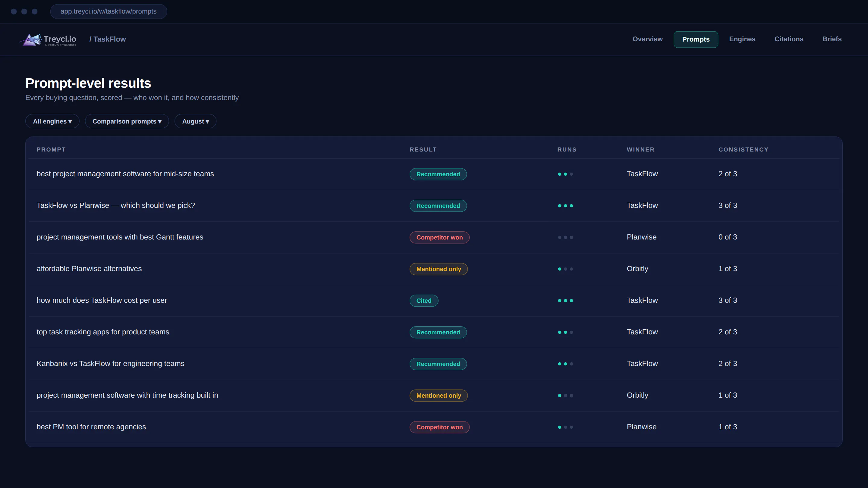Click run dots on Gantt features row
Screen dimensions: 868x488
coord(565,237)
